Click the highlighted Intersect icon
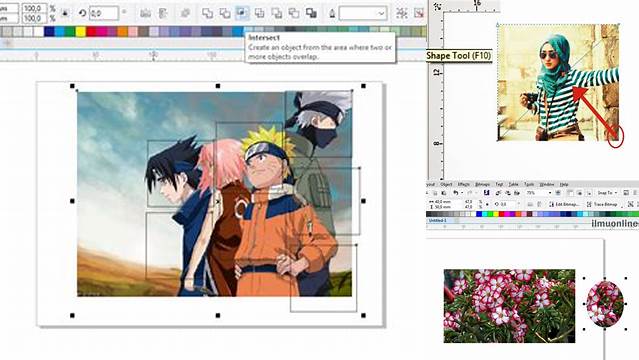 (242, 13)
